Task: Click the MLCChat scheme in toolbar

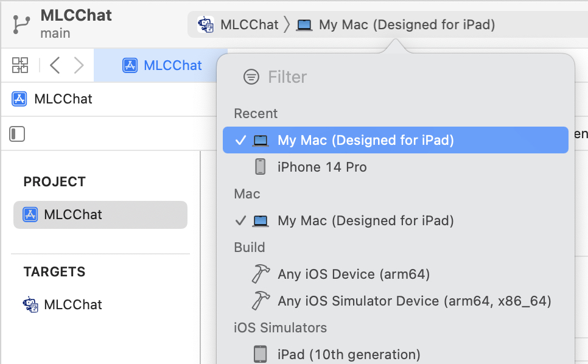Action: pos(238,25)
